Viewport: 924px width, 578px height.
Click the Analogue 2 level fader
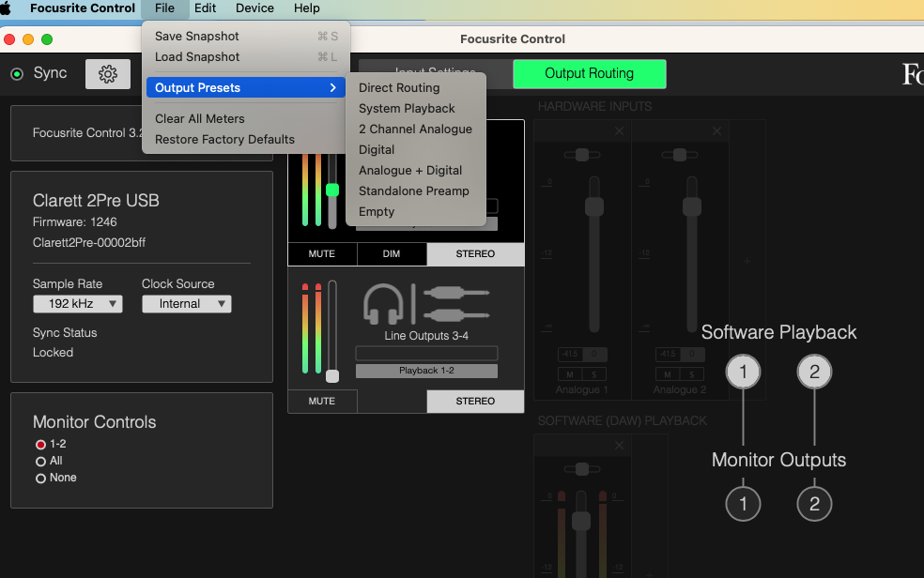tap(692, 206)
